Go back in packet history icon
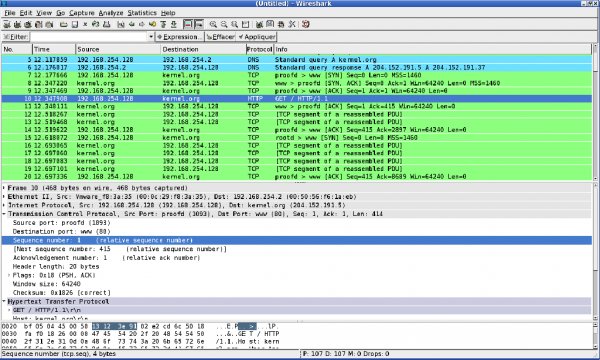The image size is (600, 360). (132, 24)
